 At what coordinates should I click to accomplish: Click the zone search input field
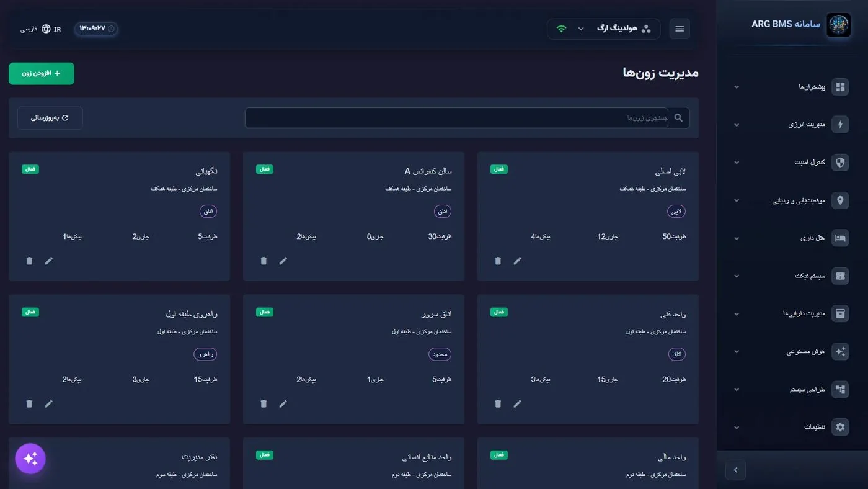[456, 118]
